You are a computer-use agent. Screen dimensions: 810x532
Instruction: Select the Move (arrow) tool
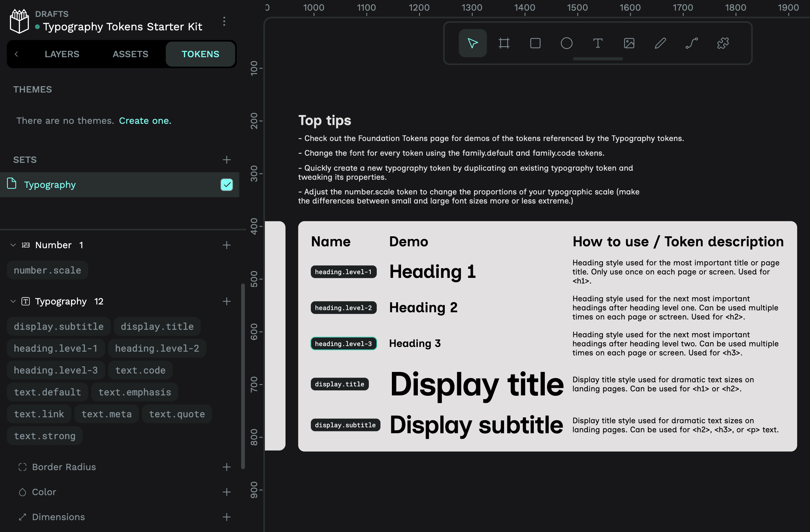[x=472, y=43]
